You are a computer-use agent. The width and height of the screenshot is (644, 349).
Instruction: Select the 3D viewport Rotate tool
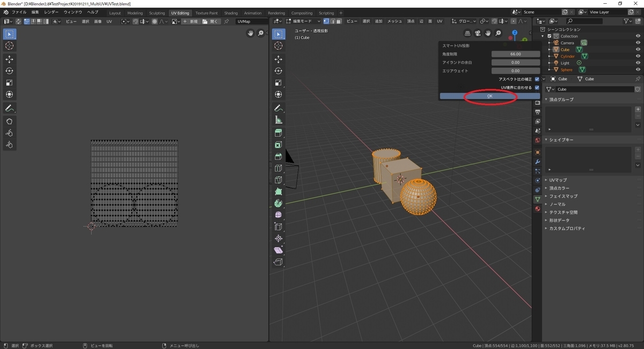(278, 71)
